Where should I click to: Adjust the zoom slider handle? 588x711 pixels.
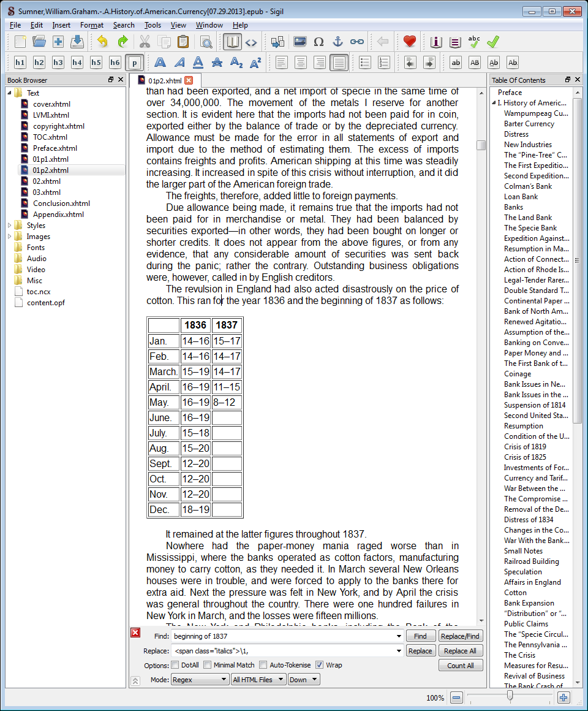(x=510, y=696)
